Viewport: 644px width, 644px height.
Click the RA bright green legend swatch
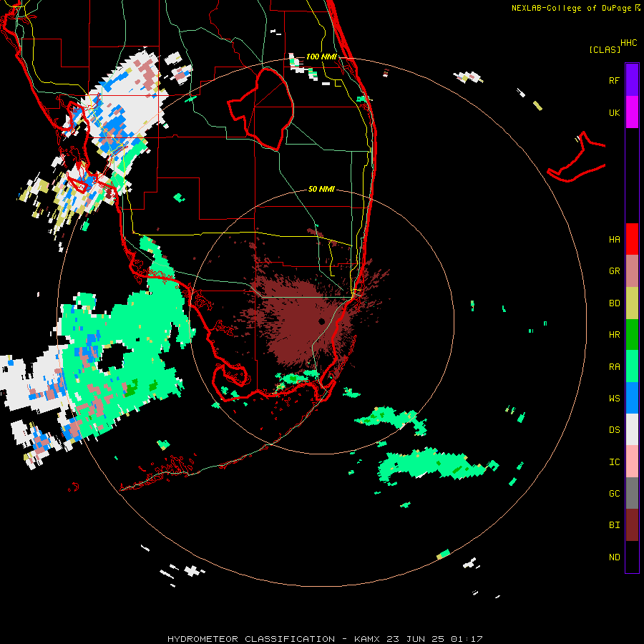[632, 366]
